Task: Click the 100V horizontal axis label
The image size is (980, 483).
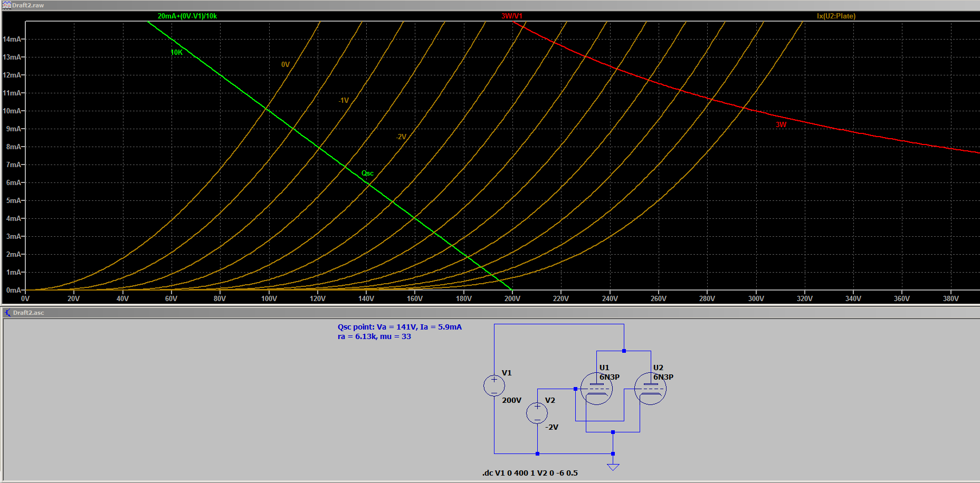Action: coord(269,298)
